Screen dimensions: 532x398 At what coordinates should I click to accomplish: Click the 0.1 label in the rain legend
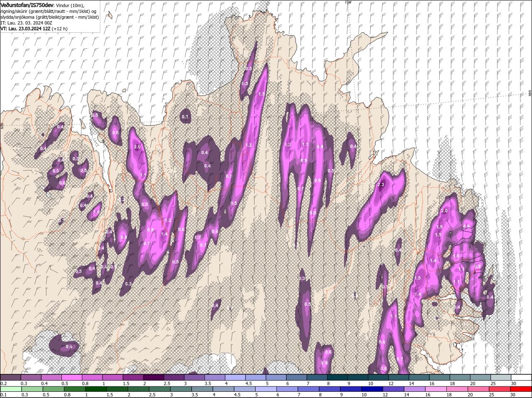coord(3,395)
